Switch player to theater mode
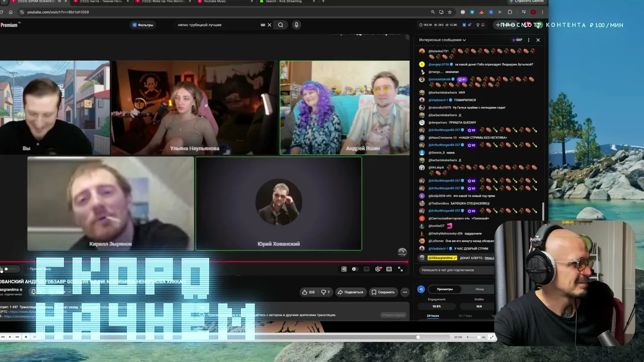The width and height of the screenshot is (644, 362). tap(389, 269)
